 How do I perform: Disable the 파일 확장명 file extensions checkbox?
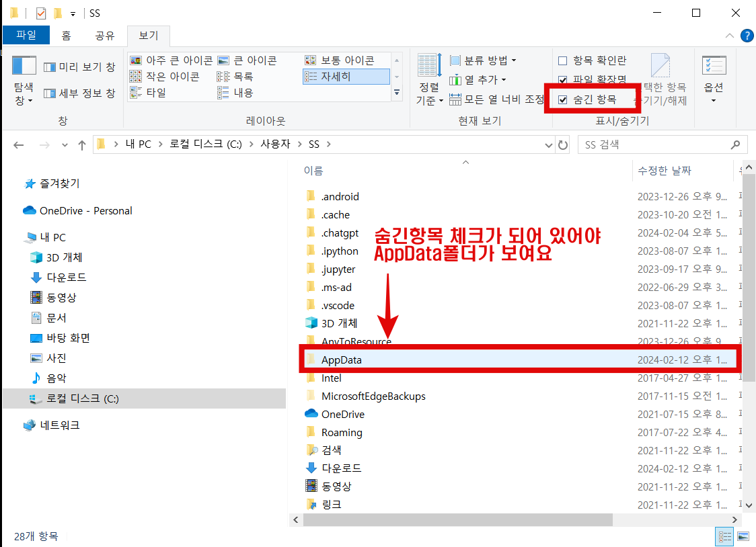(x=562, y=79)
